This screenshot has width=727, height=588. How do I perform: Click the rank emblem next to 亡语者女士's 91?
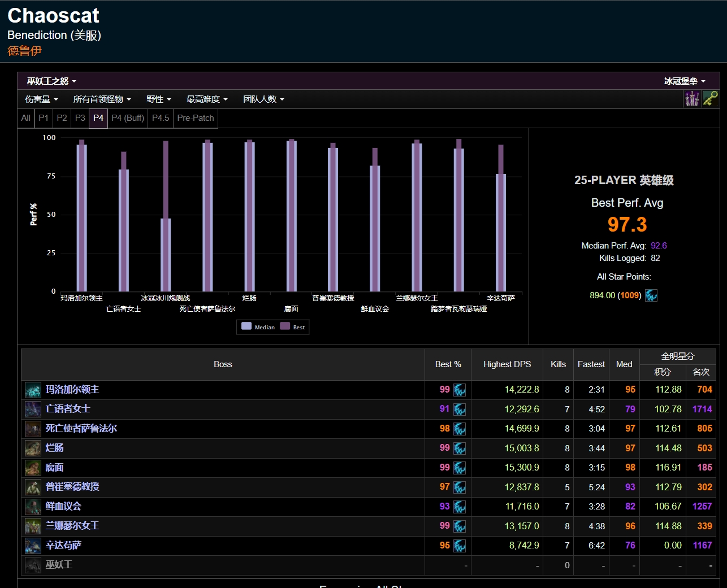coord(460,409)
